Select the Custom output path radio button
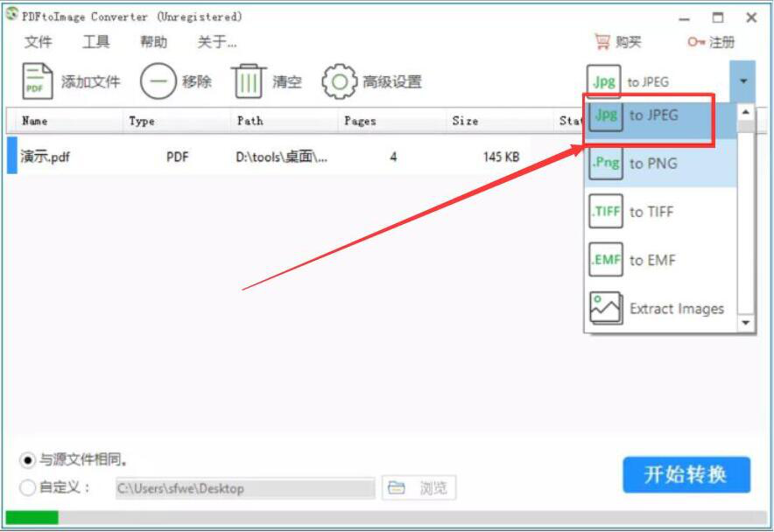Screen dimensions: 774x532 tap(27, 488)
